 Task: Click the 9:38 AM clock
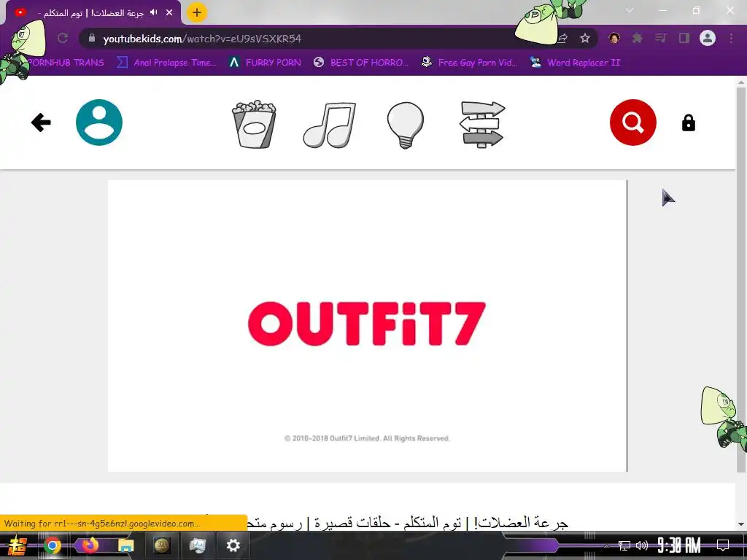(x=679, y=545)
